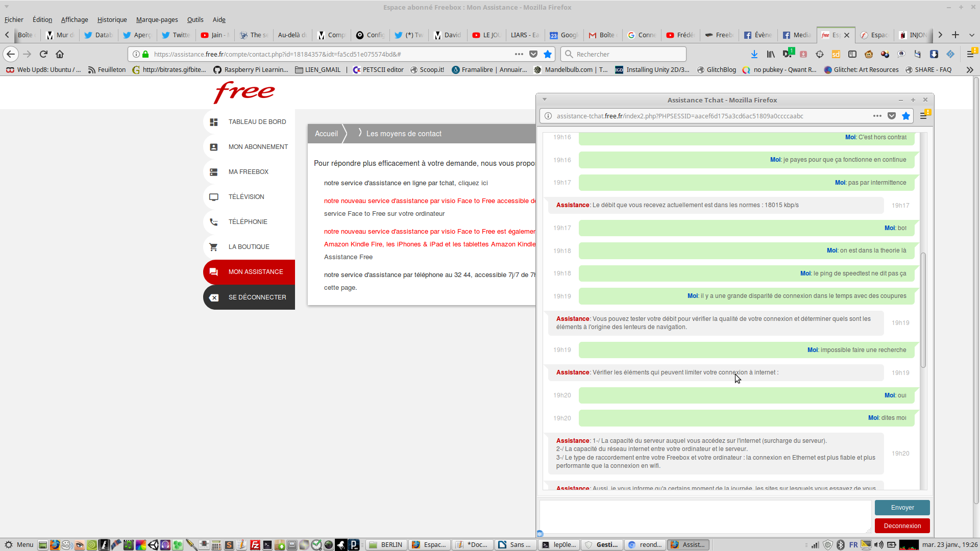The height and width of the screenshot is (551, 980).
Task: Click the Tableau de bord sidebar icon
Action: coord(214,122)
